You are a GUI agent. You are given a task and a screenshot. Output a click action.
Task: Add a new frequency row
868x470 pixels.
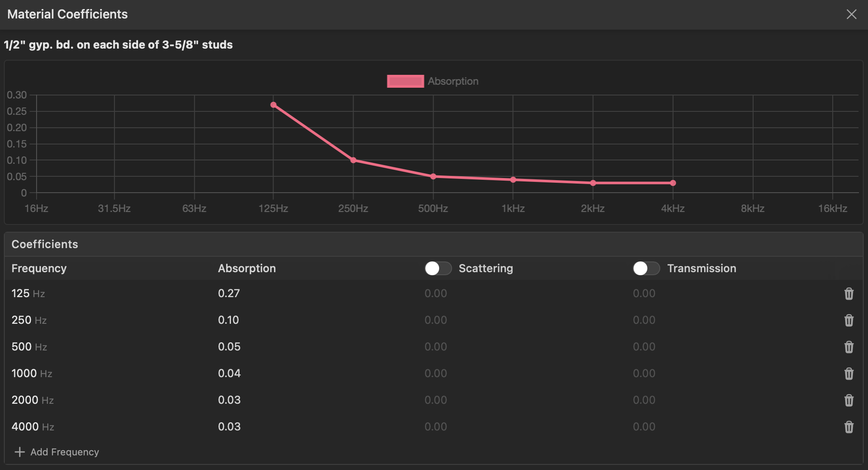pyautogui.click(x=65, y=452)
